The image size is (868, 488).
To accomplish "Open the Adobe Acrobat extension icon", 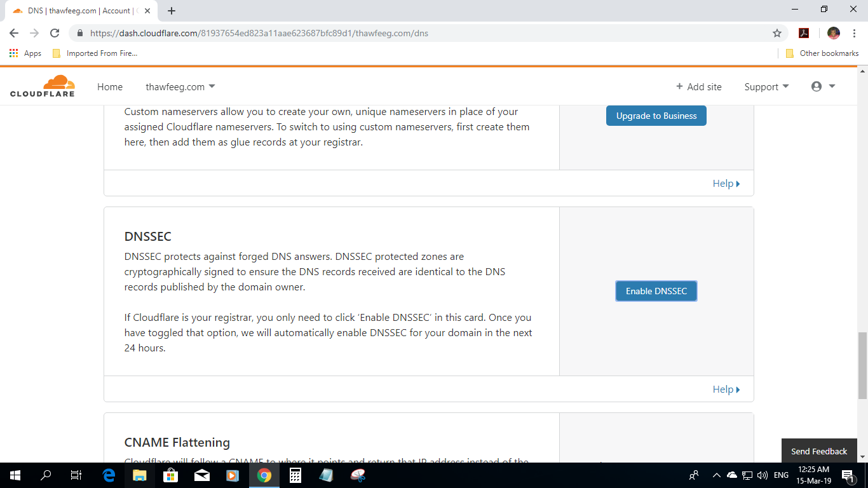I will (804, 33).
